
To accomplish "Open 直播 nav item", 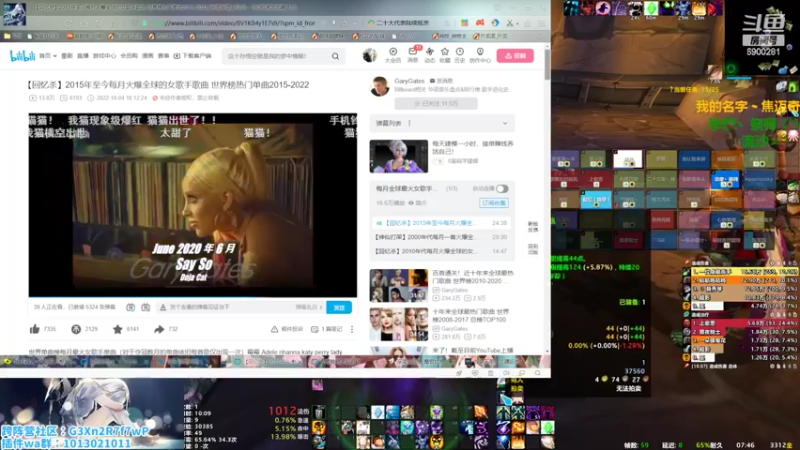I will [x=83, y=56].
